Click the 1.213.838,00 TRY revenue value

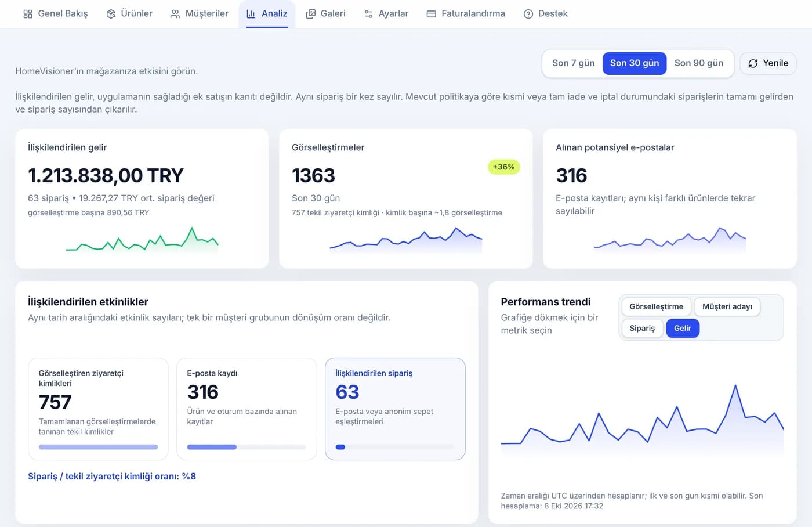point(106,175)
